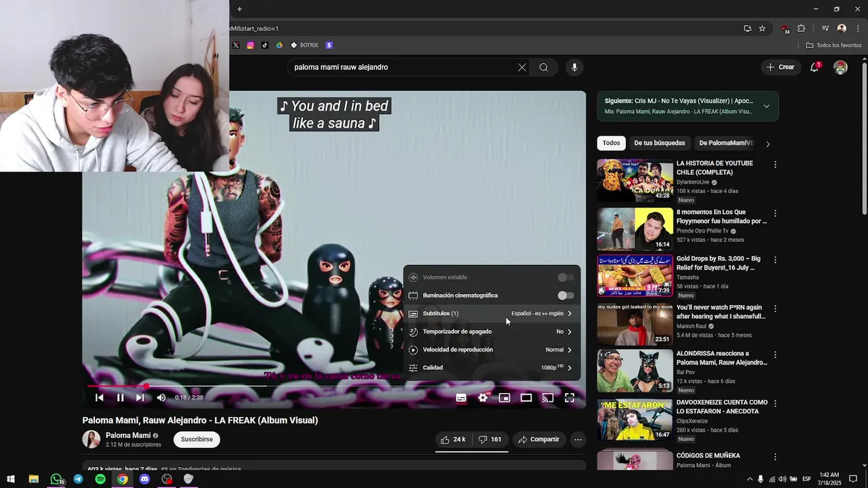Dislike the video with 161 dislikes
The height and width of the screenshot is (488, 868).
coord(490,439)
